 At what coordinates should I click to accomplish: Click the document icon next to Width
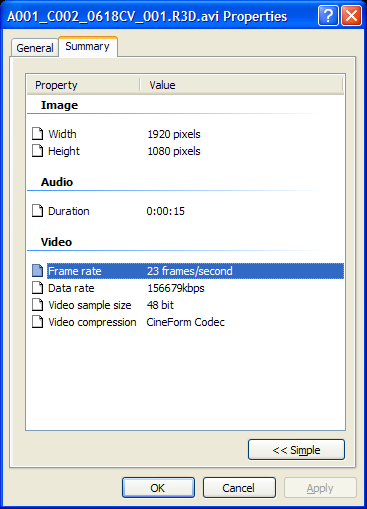click(38, 134)
